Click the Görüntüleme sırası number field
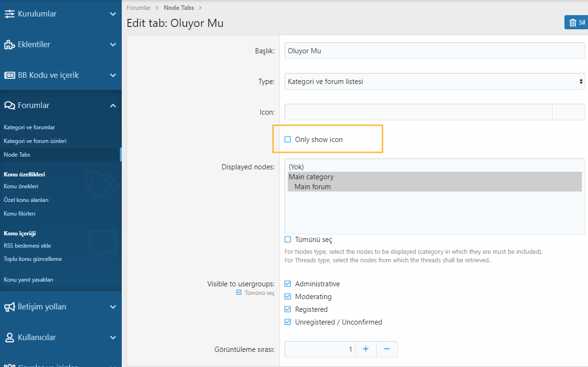The image size is (588, 367). pos(320,349)
